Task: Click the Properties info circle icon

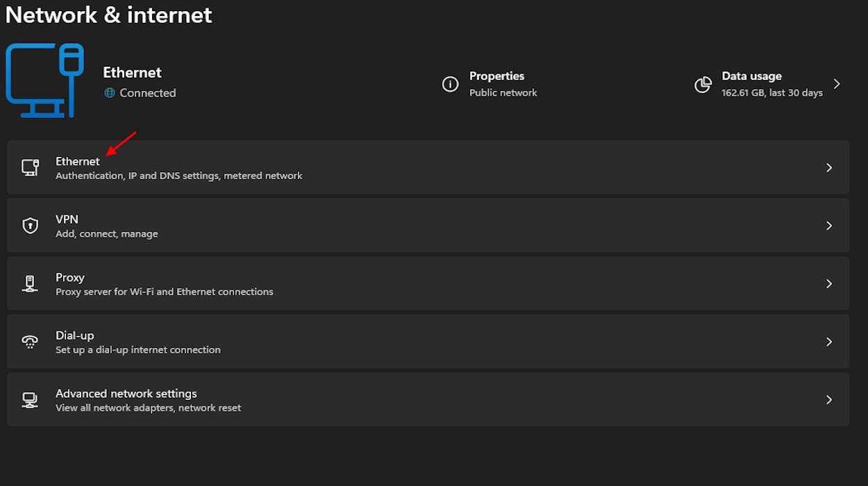Action: [x=450, y=84]
